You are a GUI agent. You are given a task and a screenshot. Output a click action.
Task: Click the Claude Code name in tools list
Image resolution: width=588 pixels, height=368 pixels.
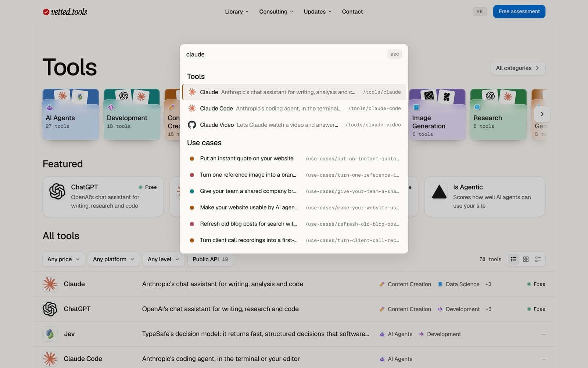[x=83, y=359]
